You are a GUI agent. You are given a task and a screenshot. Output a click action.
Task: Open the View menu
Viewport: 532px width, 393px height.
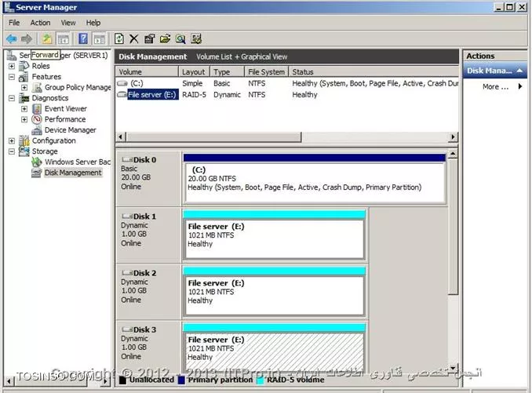click(x=67, y=23)
